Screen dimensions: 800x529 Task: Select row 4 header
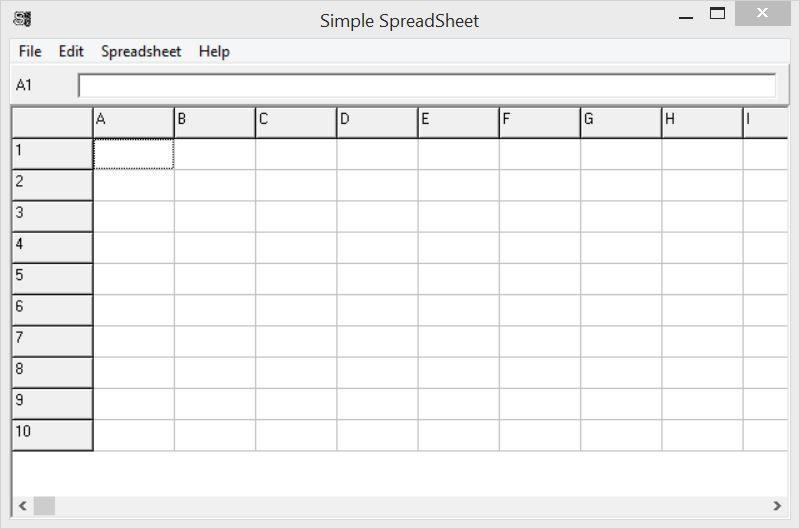point(52,247)
